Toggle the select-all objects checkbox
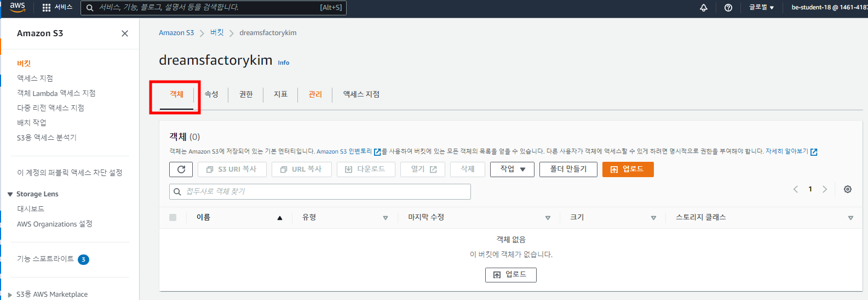The width and height of the screenshot is (868, 300). point(173,218)
